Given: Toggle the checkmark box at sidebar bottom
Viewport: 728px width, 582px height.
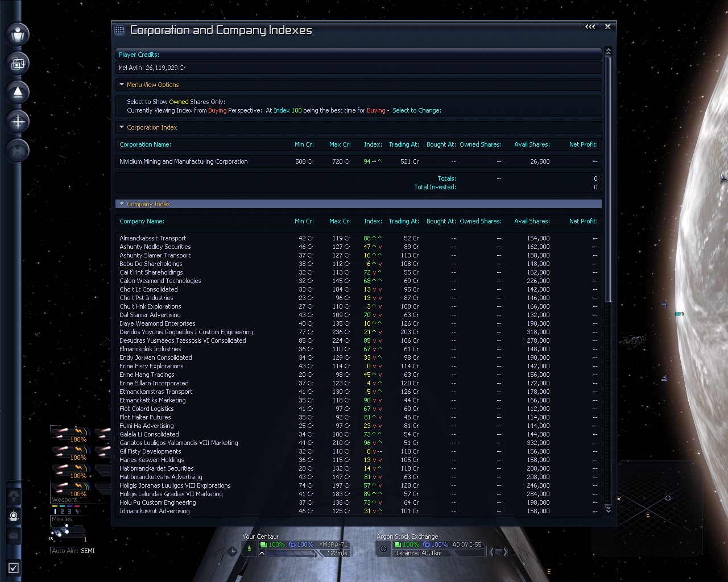Looking at the screenshot, I should [x=14, y=567].
